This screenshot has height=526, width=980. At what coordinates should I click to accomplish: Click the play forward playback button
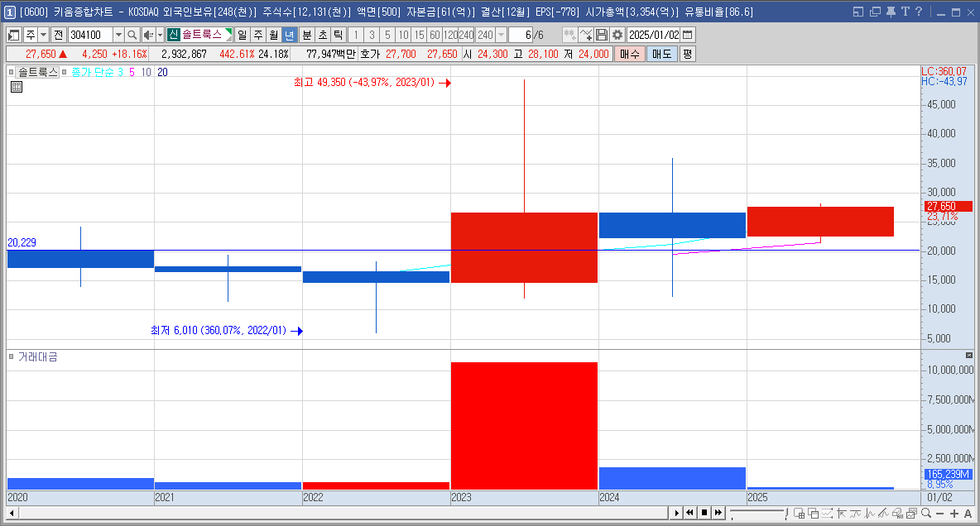coord(676,514)
